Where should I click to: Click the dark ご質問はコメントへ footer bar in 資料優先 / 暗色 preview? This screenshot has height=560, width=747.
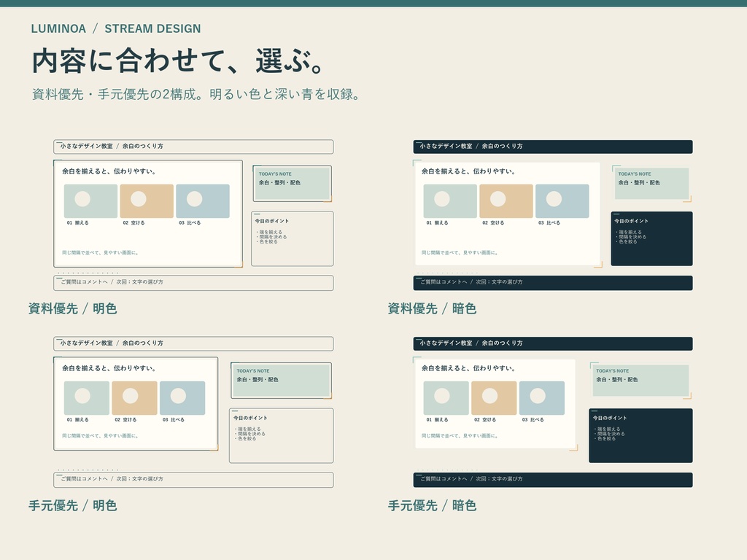[553, 283]
